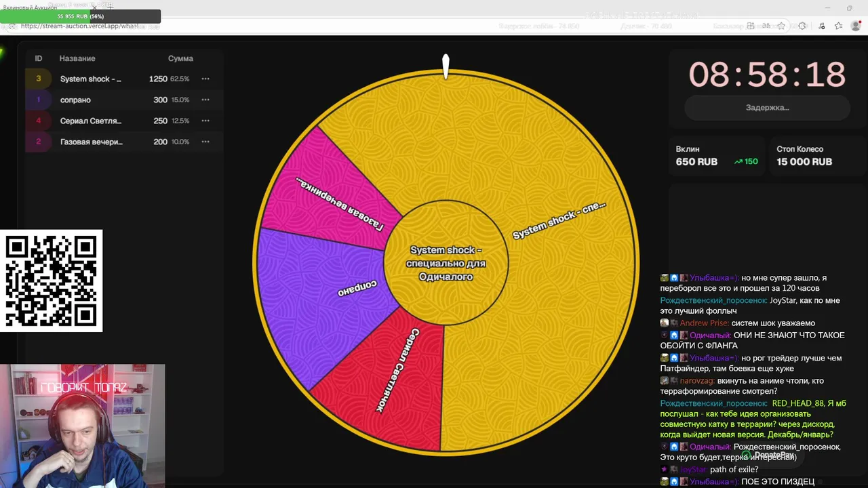The width and height of the screenshot is (868, 488).
Task: Open the browser profile avatar
Action: tap(856, 26)
